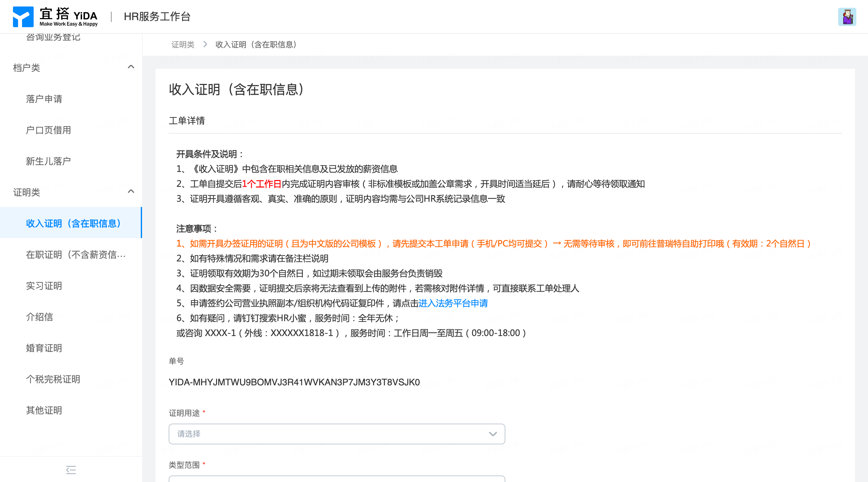
Task: Select 个税完税证明 in sidebar
Action: pos(53,379)
